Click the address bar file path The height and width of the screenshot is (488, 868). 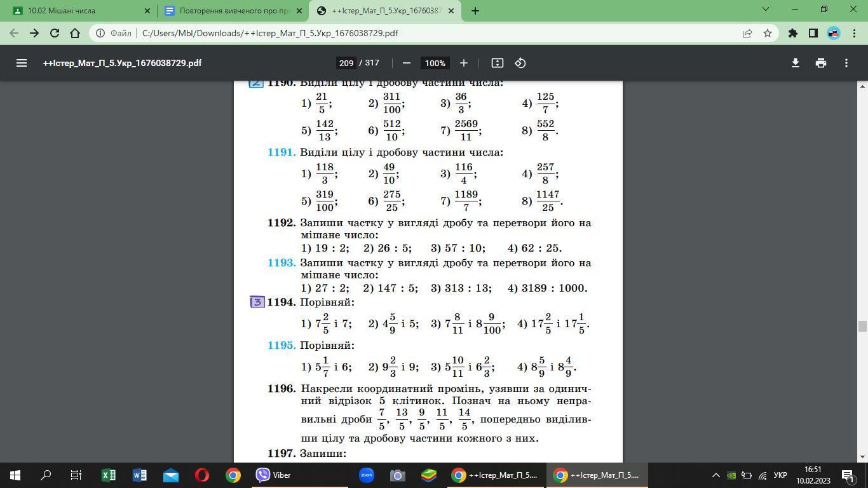coord(270,33)
